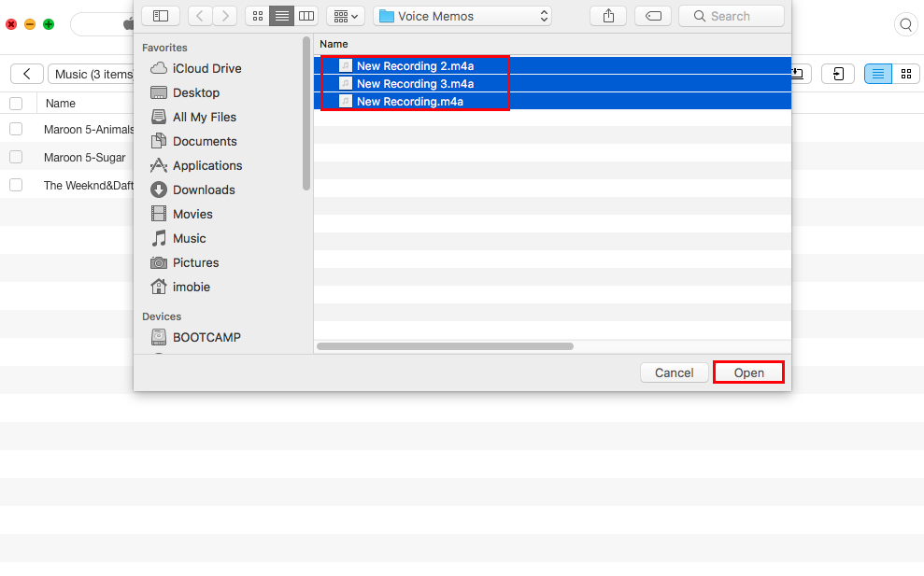Select the file New Recording 2.m4a
Image resolution: width=924 pixels, height=576 pixels.
coord(552,65)
